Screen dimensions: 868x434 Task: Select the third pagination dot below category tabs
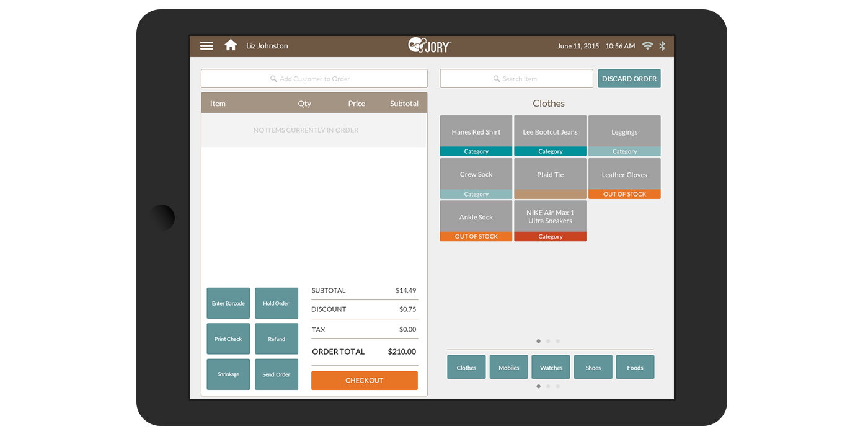[x=557, y=386]
